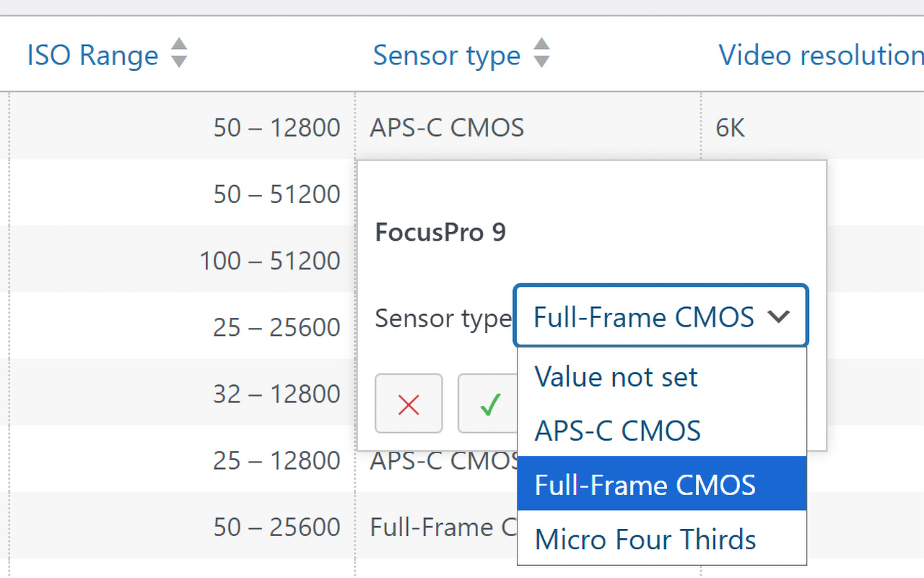Image resolution: width=924 pixels, height=578 pixels.
Task: Click the "25 – 25600" ISO cell
Action: tap(276, 327)
